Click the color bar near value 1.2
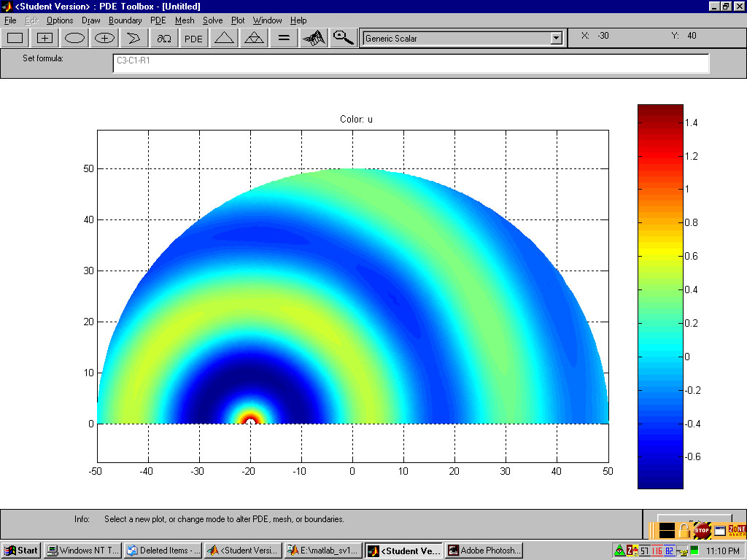This screenshot has width=747, height=560. (x=660, y=156)
